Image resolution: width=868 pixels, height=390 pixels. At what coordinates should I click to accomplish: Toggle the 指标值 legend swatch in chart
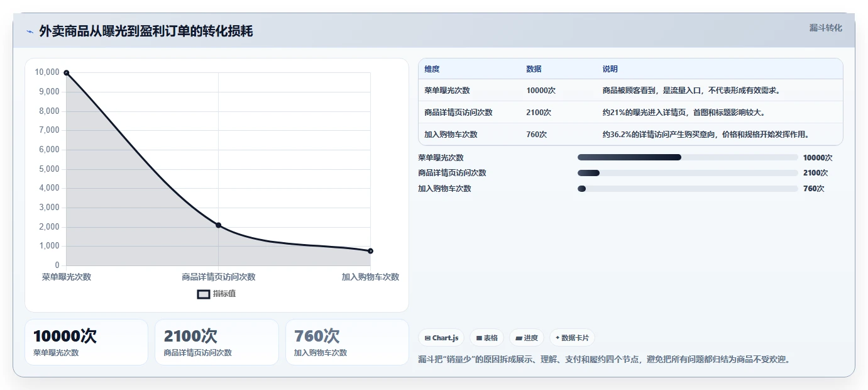[204, 294]
